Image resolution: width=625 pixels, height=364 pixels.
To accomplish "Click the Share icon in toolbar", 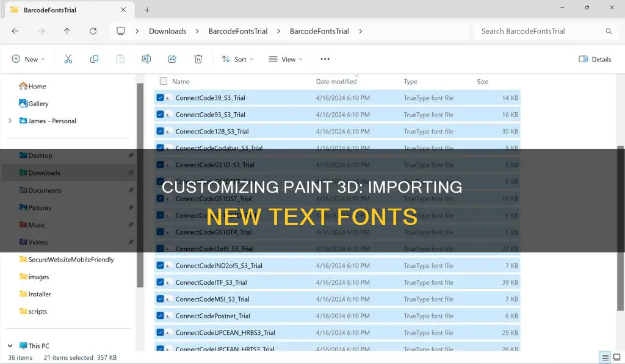I will point(172,59).
